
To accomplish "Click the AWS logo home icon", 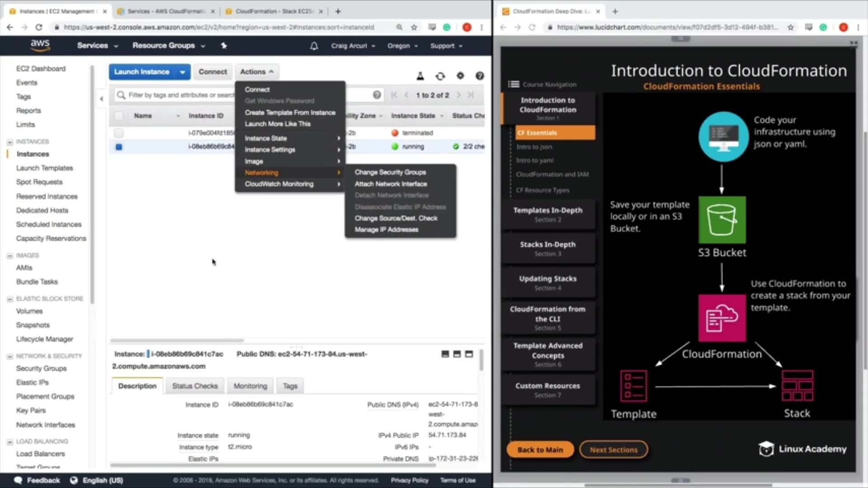I will pos(40,45).
